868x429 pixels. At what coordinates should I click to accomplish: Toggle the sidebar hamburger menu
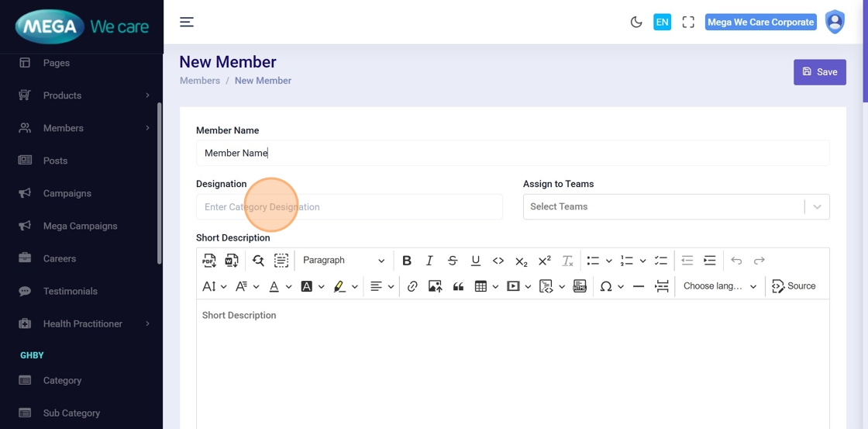click(187, 22)
